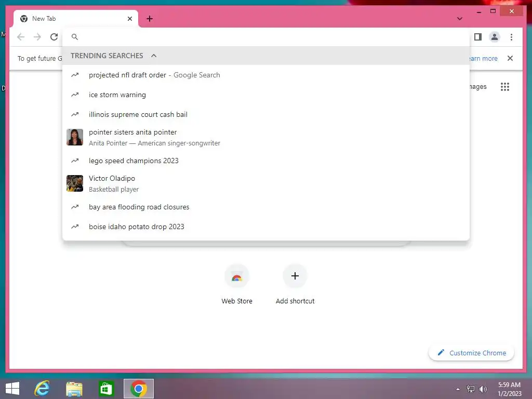The width and height of the screenshot is (532, 399).
Task: Open the Google apps grid icon
Action: click(505, 87)
